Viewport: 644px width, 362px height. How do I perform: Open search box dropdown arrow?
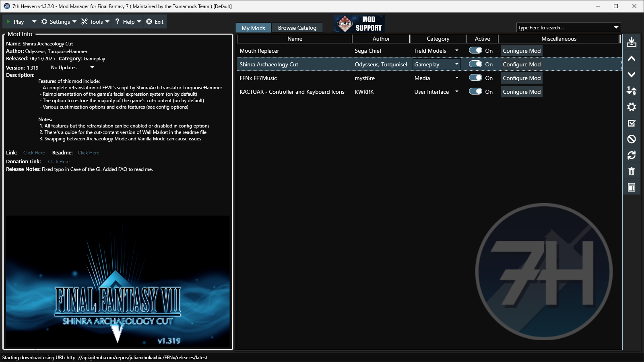pyautogui.click(x=616, y=27)
